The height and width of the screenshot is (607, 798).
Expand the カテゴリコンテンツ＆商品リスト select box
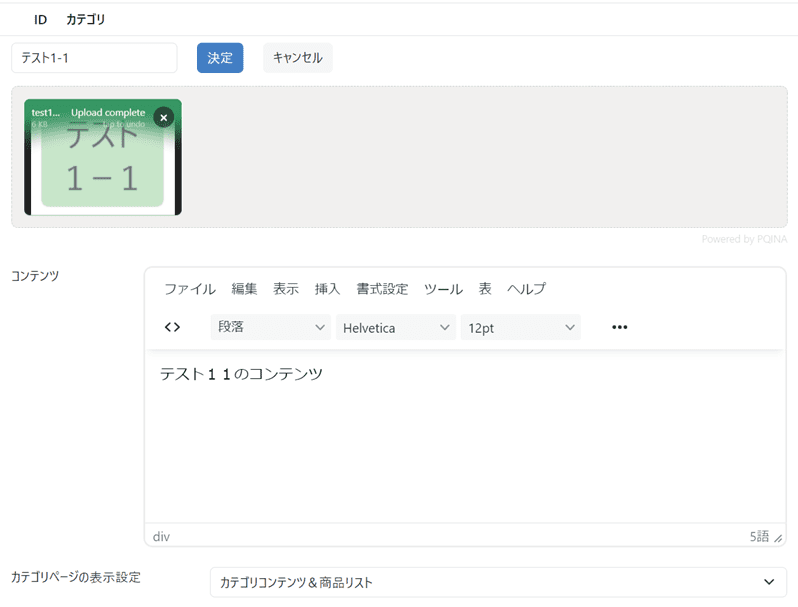[x=498, y=582]
